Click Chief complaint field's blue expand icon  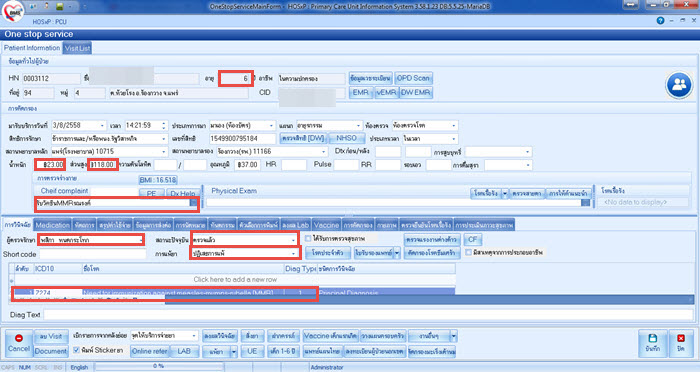click(194, 203)
